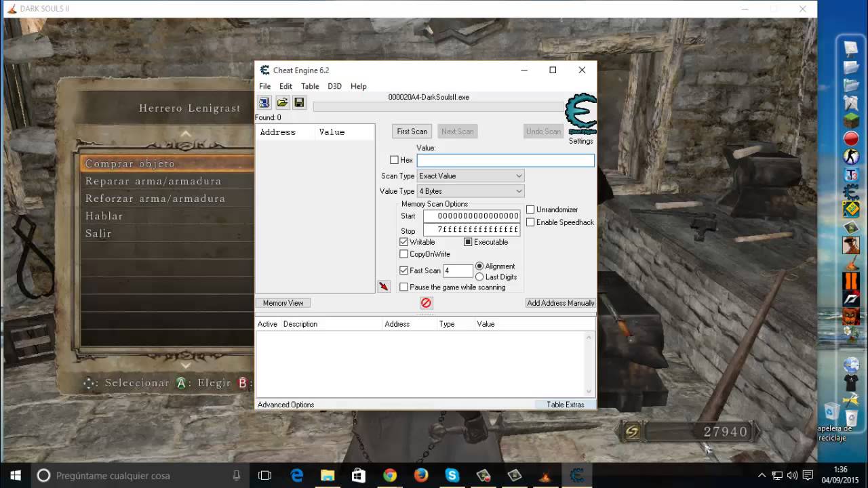
Task: Click the save floppy disk icon
Action: click(x=299, y=102)
